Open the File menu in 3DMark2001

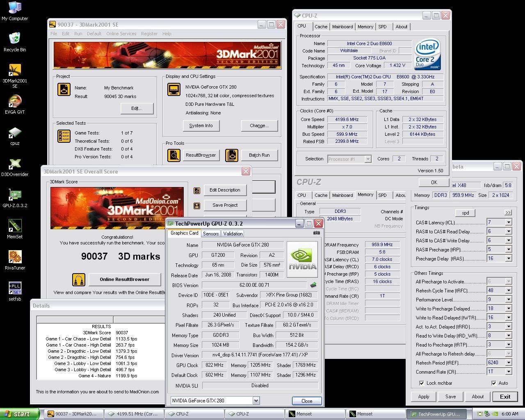point(54,34)
